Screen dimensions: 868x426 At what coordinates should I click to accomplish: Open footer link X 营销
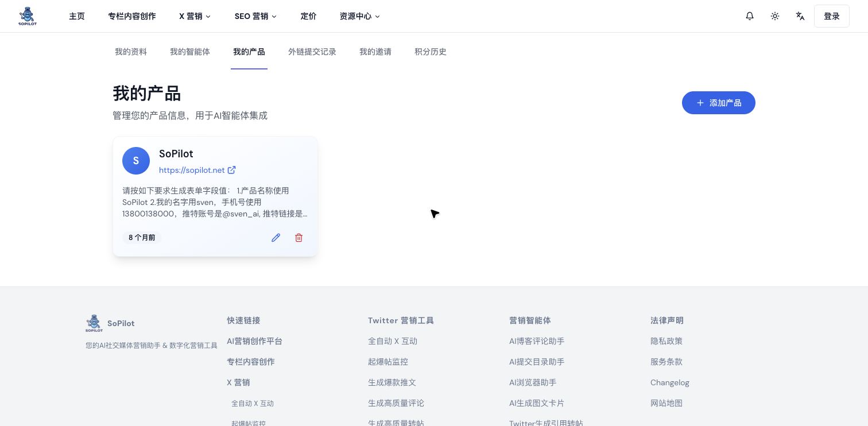238,382
